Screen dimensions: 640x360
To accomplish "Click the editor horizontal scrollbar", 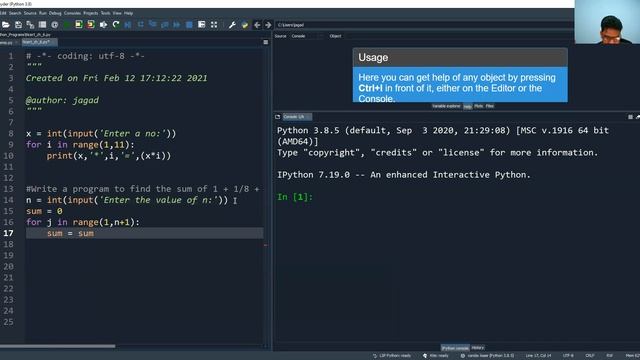I will [57, 346].
